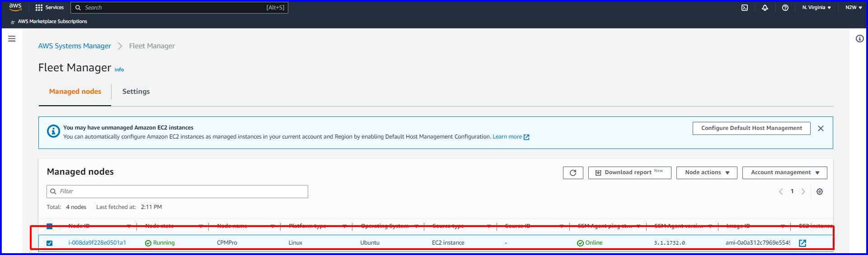
Task: Uncheck the i-008da9f228e0501a1 row checkbox
Action: 50,243
